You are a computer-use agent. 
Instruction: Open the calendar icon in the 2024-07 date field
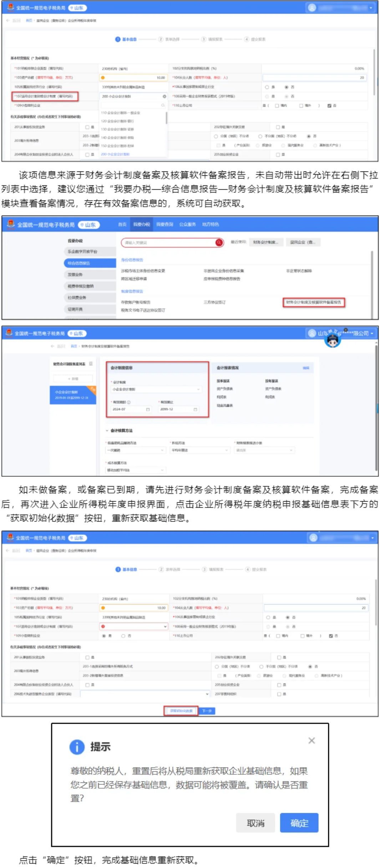(x=148, y=409)
